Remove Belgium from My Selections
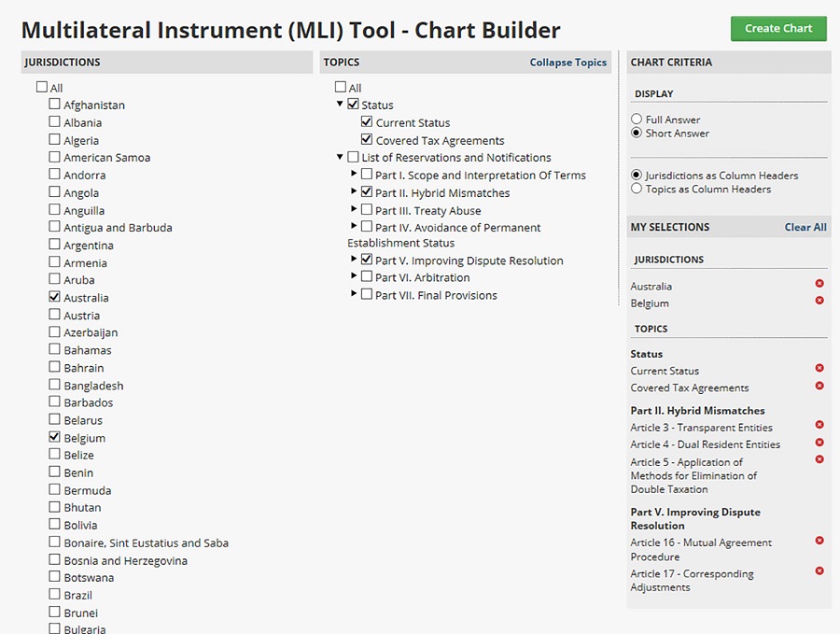 [x=819, y=301]
